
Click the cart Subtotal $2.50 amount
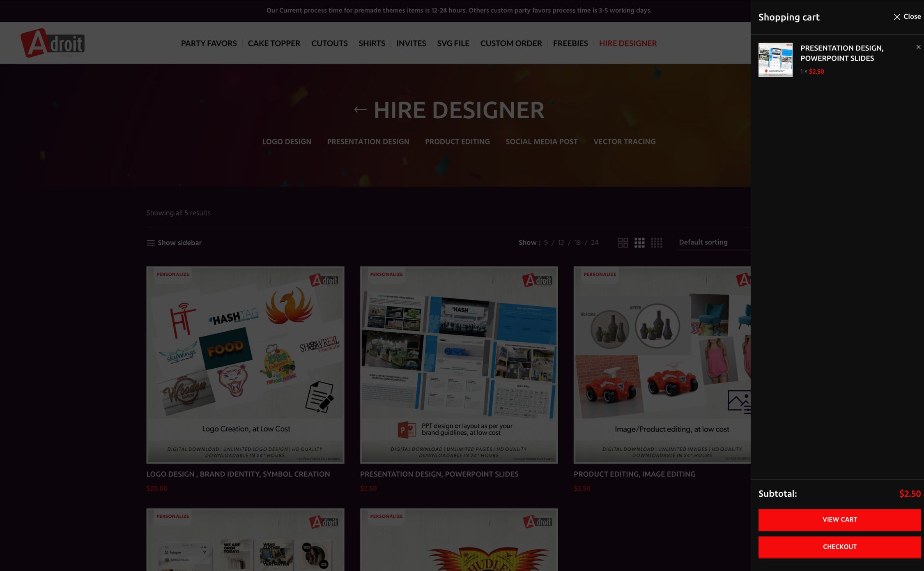pyautogui.click(x=910, y=494)
